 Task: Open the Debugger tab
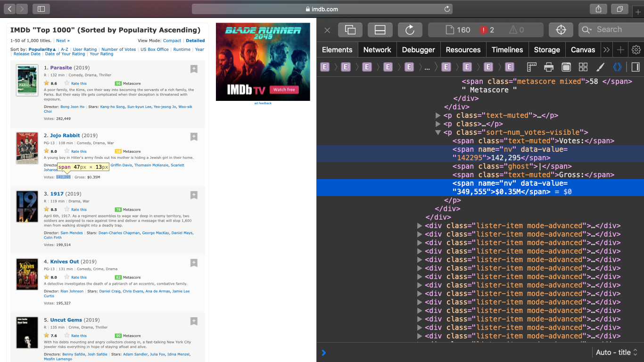(x=418, y=49)
